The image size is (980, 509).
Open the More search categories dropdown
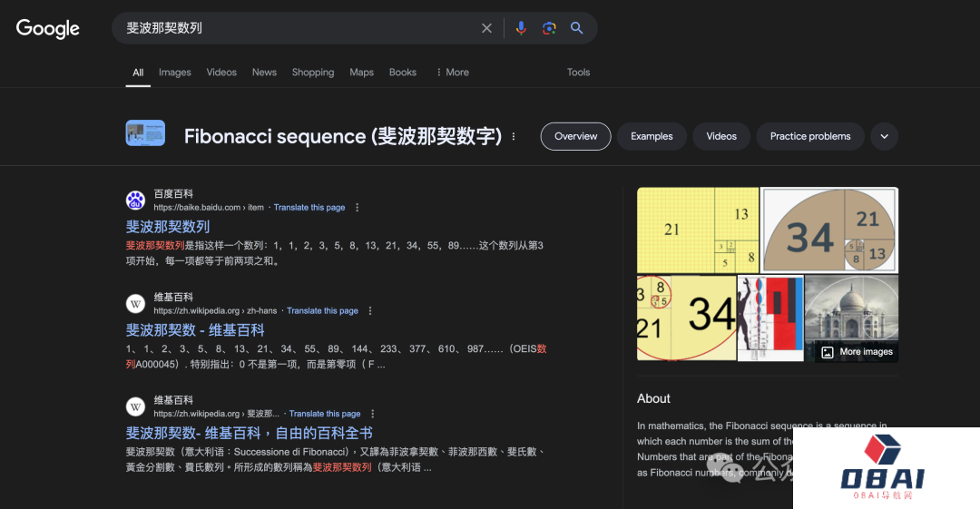452,73
